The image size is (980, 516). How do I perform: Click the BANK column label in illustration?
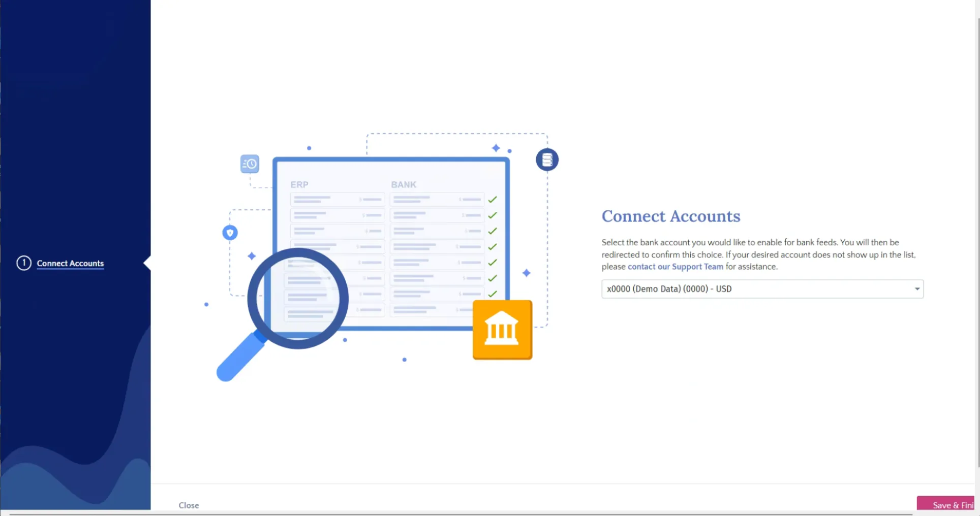(404, 185)
